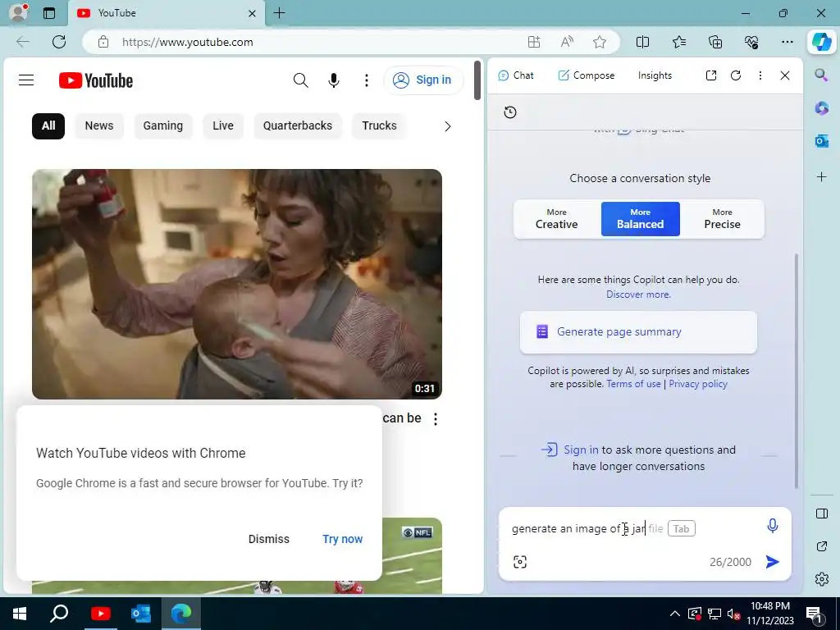840x630 pixels.
Task: Choose More Creative conversation style
Action: click(557, 219)
